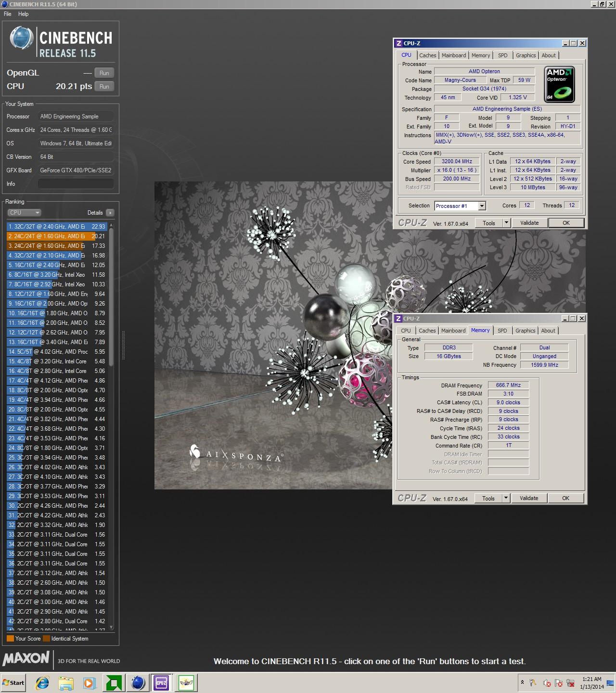Click the CPU-Z icon in upper window title
This screenshot has width=616, height=693.
click(398, 43)
